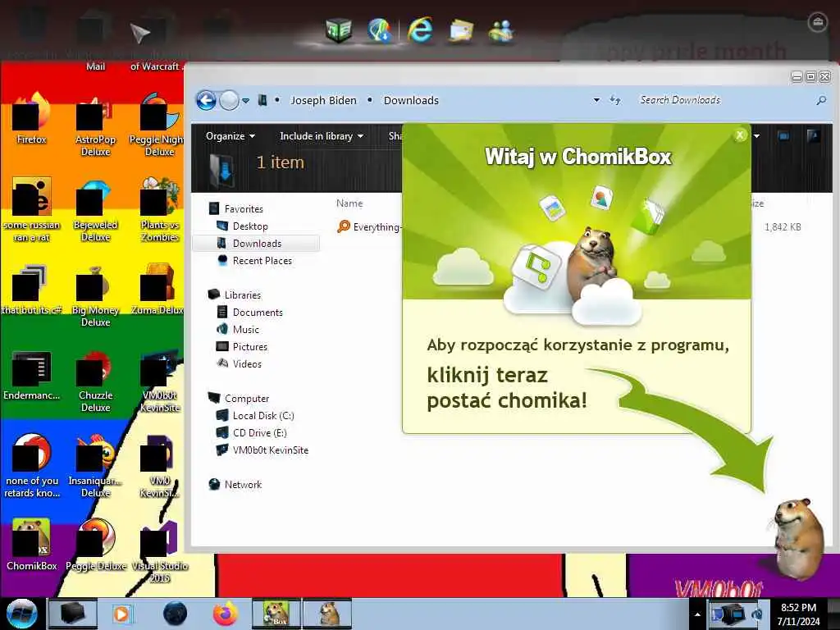Open the dark globe taskbar icon
This screenshot has height=630, width=840.
176,614
